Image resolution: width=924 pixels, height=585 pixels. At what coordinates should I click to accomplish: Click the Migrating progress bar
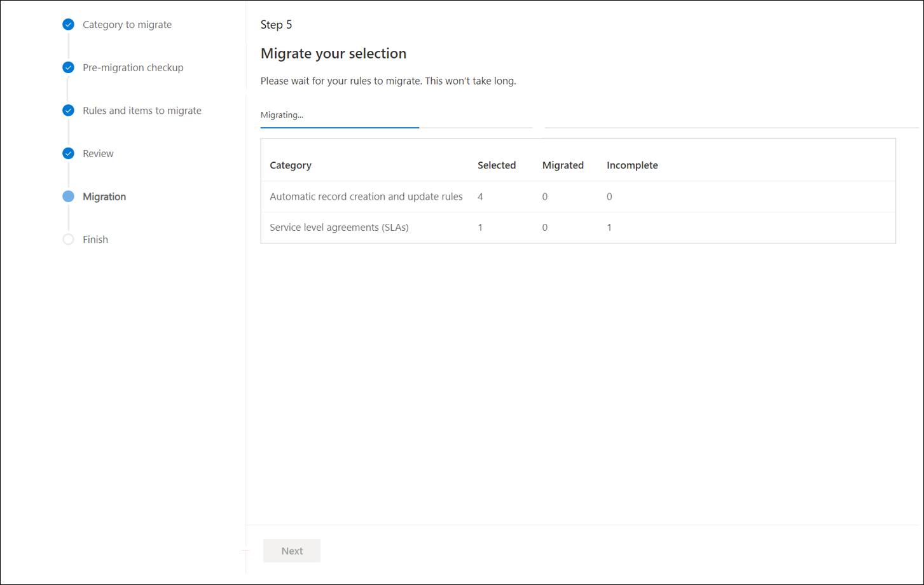pyautogui.click(x=397, y=127)
